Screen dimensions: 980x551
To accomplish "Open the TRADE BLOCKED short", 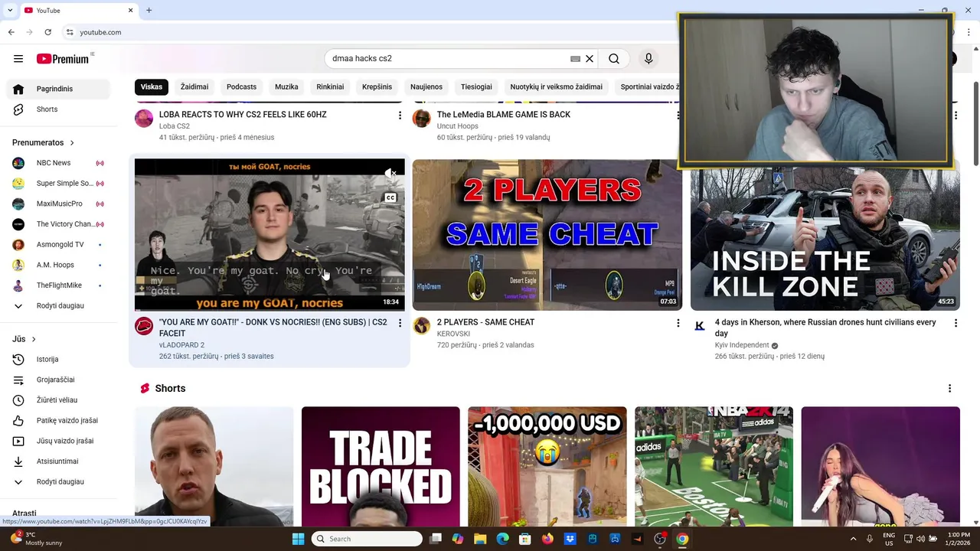I will (381, 466).
